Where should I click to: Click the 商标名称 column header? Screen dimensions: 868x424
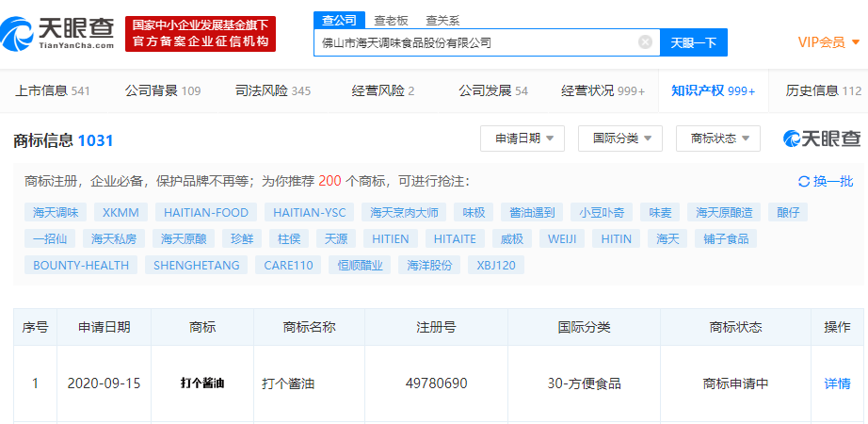coord(310,327)
